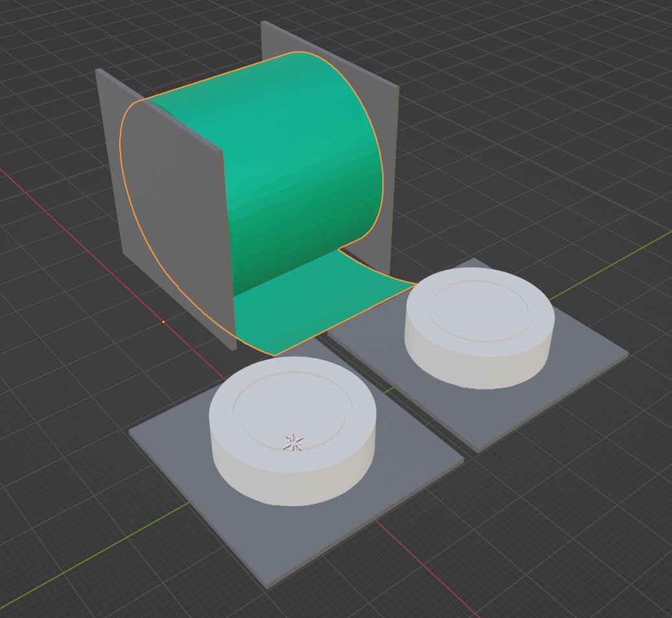Image resolution: width=672 pixels, height=618 pixels.
Task: Click the orange origin dot on the red axis
Action: coord(163,322)
